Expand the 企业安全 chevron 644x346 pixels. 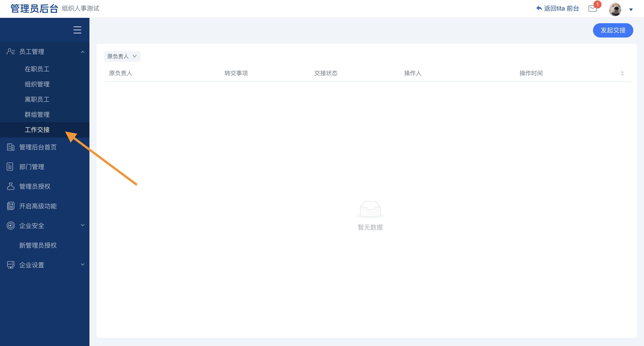pyautogui.click(x=83, y=225)
